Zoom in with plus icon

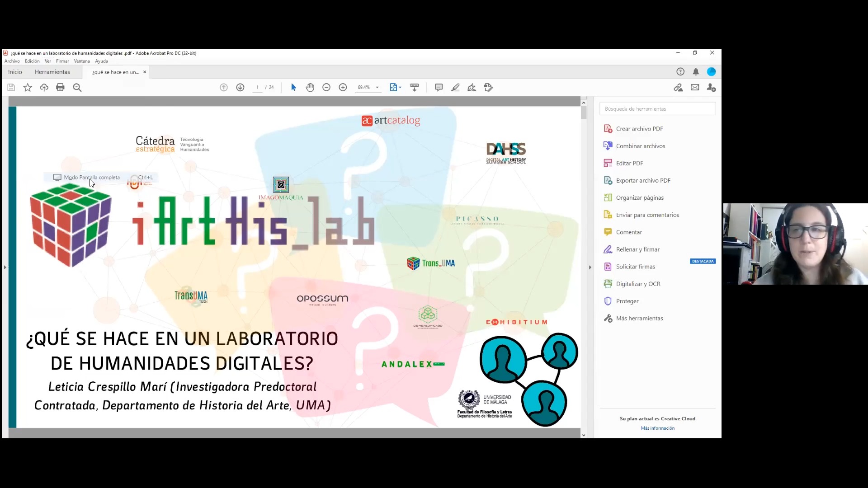tap(343, 88)
